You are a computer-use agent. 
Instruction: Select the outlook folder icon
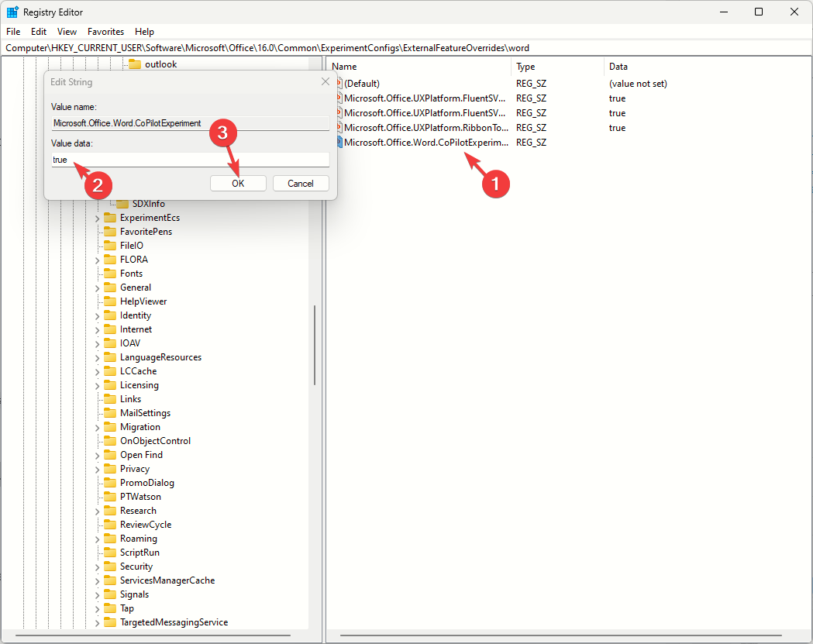point(135,64)
